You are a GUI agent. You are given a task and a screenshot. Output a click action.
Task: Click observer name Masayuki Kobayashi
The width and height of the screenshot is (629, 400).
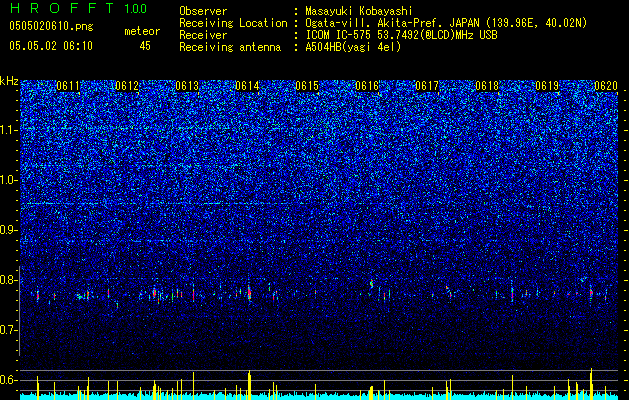tap(359, 11)
